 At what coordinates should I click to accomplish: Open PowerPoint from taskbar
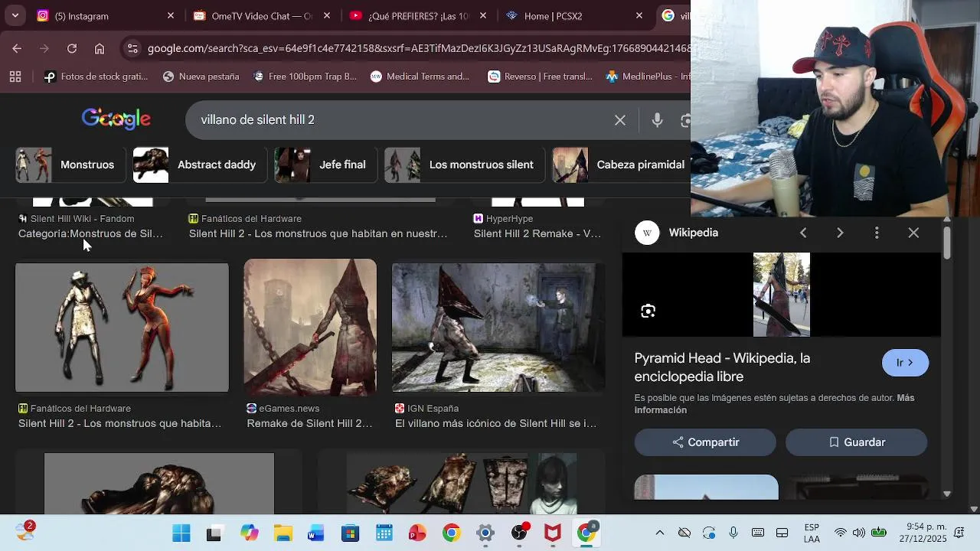click(x=417, y=533)
